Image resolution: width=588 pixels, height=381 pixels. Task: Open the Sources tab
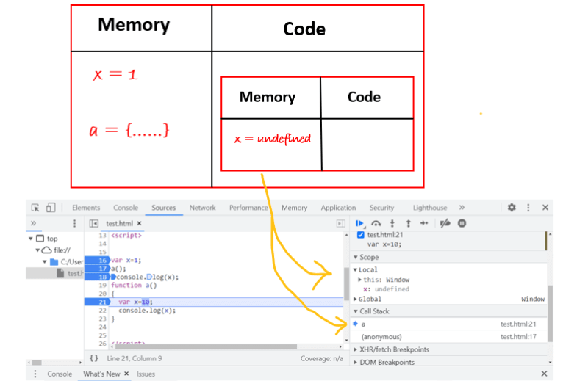tap(163, 208)
